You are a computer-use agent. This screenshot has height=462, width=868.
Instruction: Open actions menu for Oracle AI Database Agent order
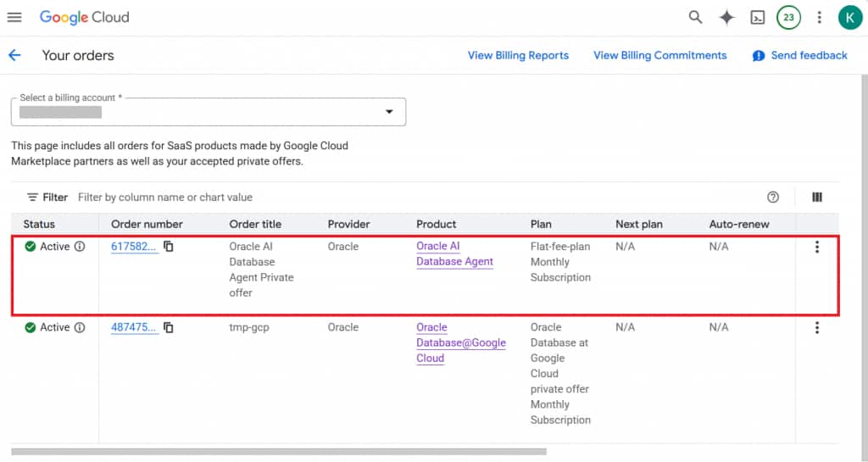click(x=816, y=247)
